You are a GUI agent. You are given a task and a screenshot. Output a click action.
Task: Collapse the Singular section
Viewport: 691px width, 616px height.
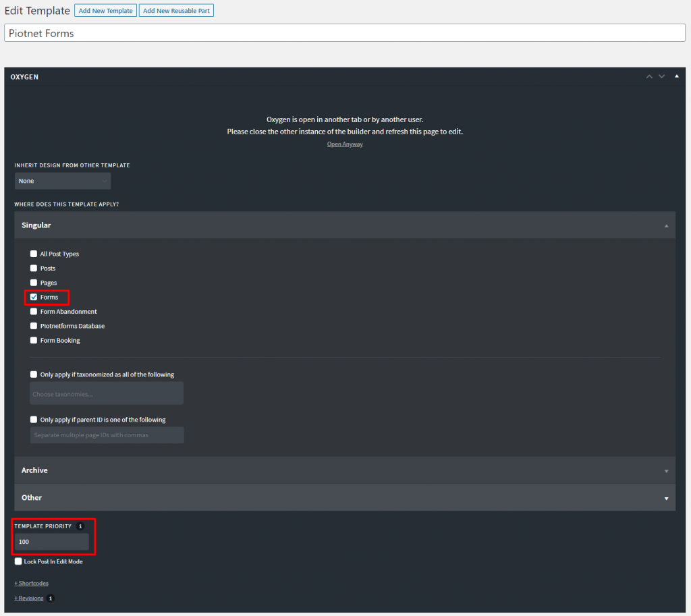(344, 225)
